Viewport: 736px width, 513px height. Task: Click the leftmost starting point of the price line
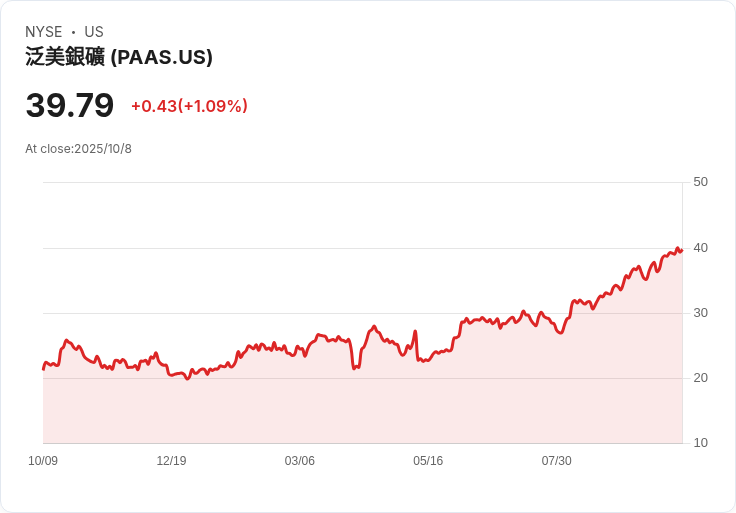tap(43, 369)
